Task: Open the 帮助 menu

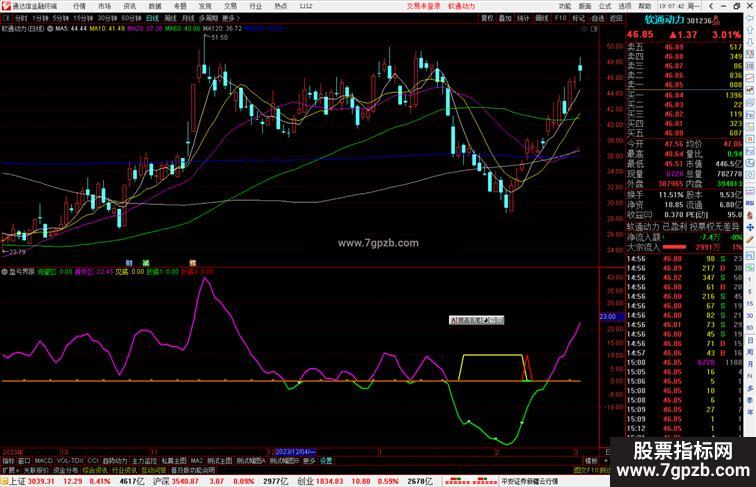Action: [645, 6]
